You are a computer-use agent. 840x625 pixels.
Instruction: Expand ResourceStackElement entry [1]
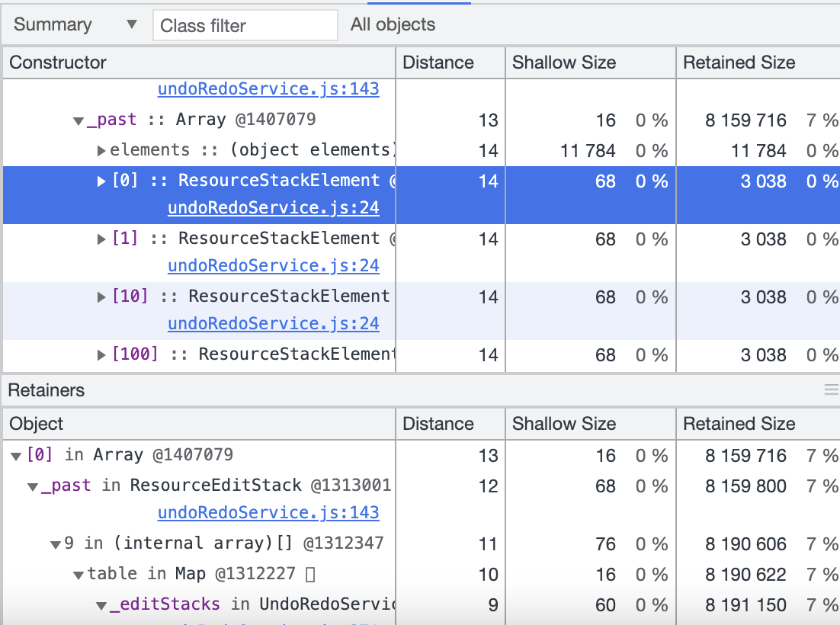point(100,239)
